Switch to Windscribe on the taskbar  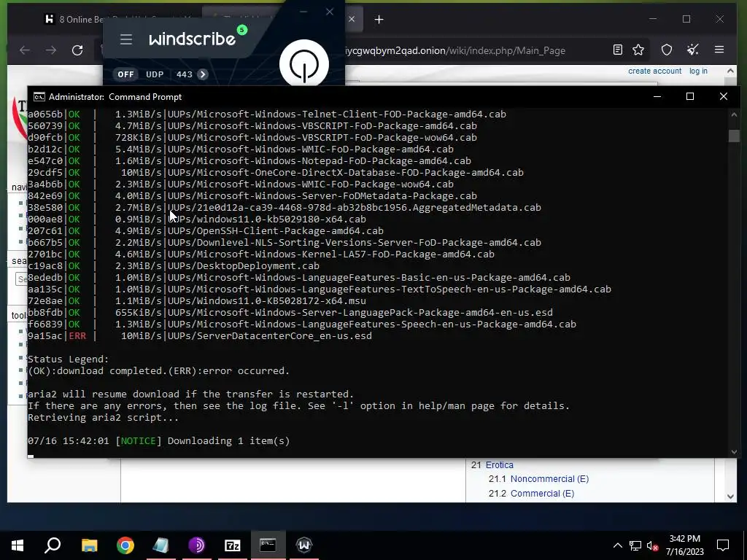click(x=304, y=545)
